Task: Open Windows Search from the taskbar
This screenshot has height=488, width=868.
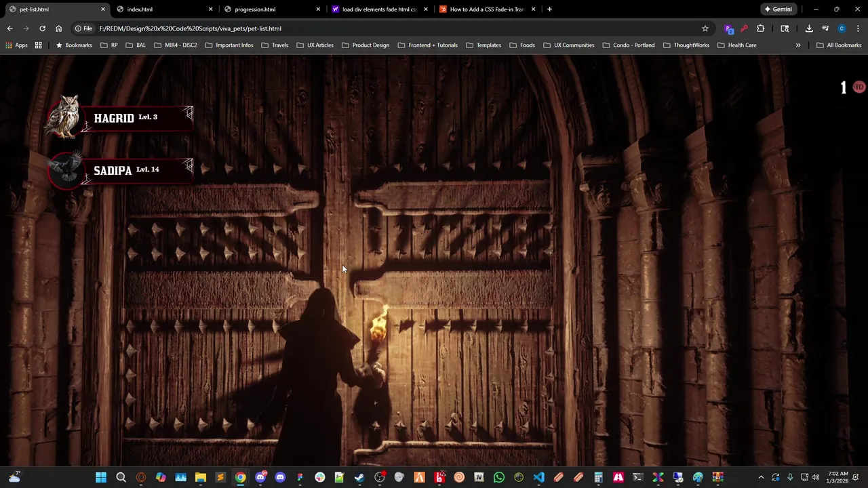Action: [x=121, y=477]
